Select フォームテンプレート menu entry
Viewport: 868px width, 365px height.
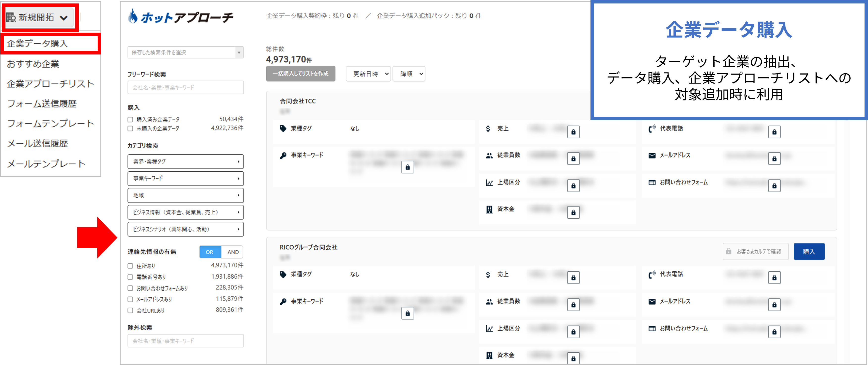[x=50, y=123]
